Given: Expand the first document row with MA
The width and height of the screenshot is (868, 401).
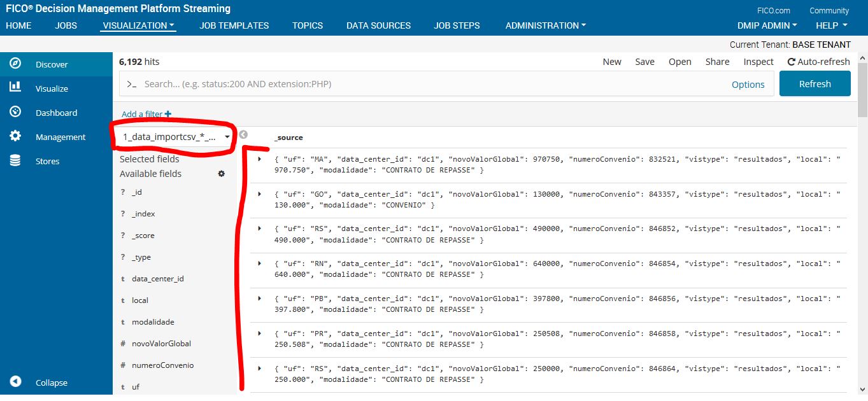Looking at the screenshot, I should tap(259, 158).
